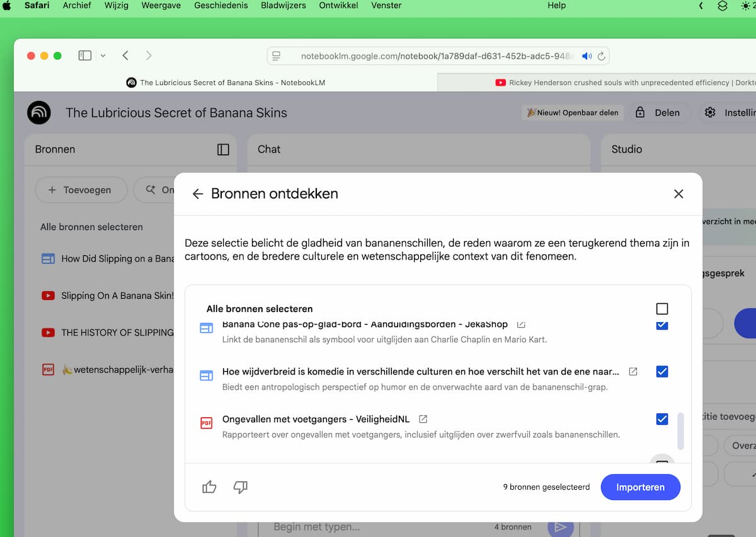Expand Safari sidebar dropdown chevron
The height and width of the screenshot is (537, 756).
click(x=103, y=55)
